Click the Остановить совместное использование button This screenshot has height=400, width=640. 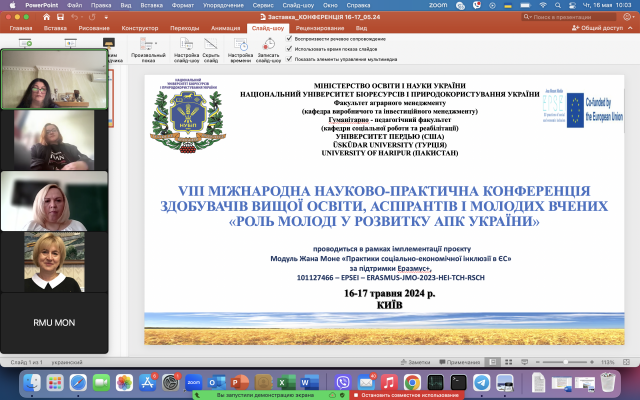click(407, 395)
